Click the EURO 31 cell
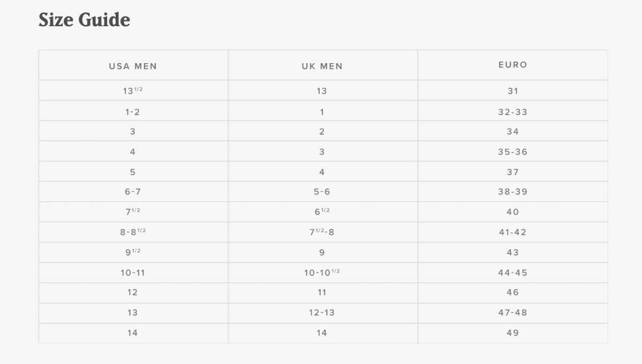642x364 pixels. [x=512, y=91]
